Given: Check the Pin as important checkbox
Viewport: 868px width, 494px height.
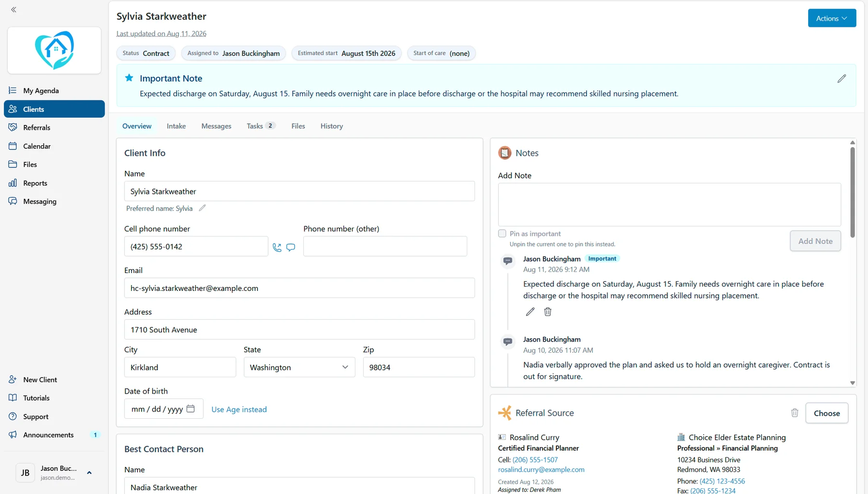Looking at the screenshot, I should (x=502, y=233).
